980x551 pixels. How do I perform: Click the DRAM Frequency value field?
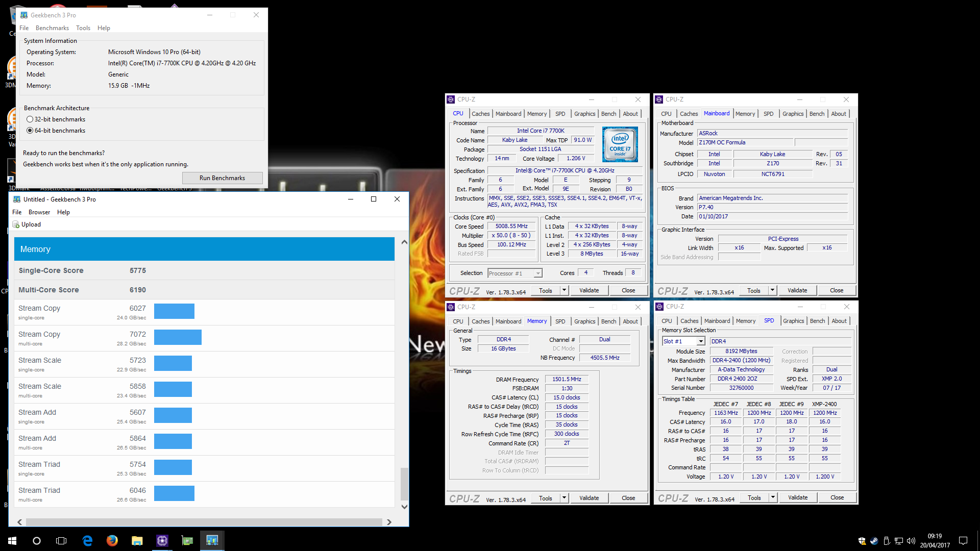(567, 380)
